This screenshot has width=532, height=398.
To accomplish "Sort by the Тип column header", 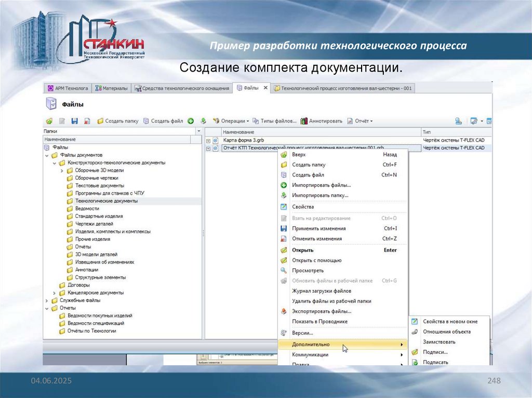I will (x=456, y=132).
